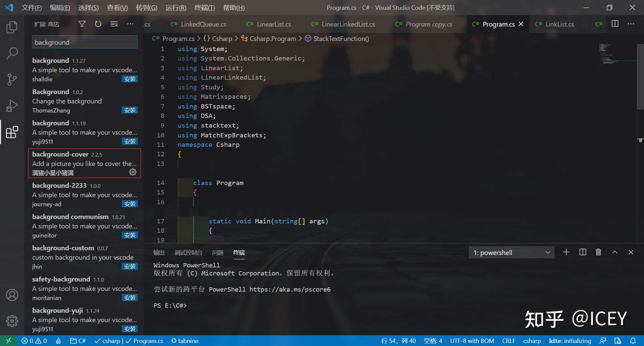Open the Accounts icon in the activity bar
The image size is (644, 346).
(x=12, y=295)
